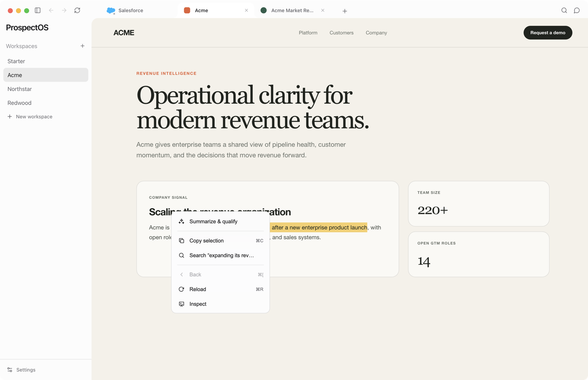
Task: Select the Acme workspace in sidebar
Action: [x=46, y=75]
